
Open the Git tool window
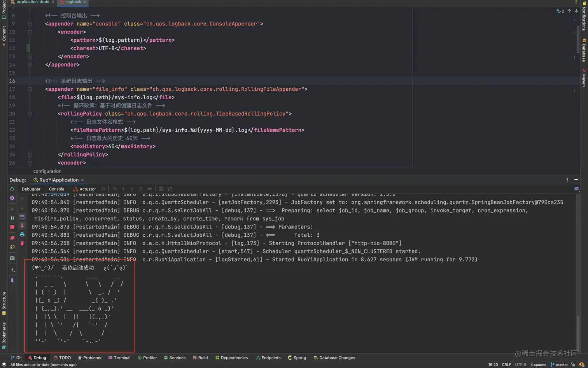point(16,358)
